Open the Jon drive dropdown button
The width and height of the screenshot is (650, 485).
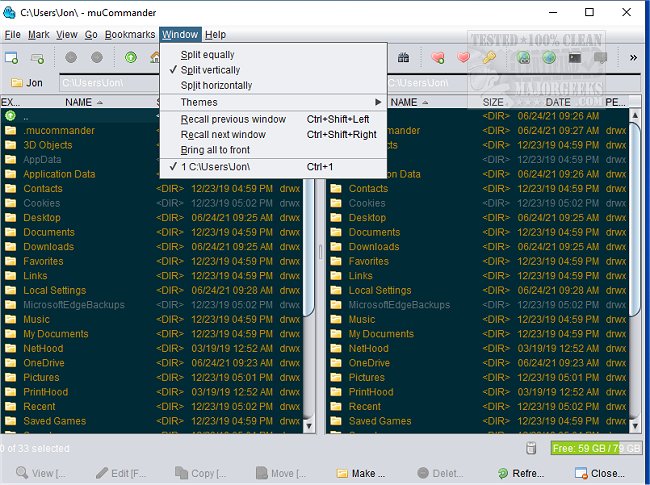tap(28, 83)
